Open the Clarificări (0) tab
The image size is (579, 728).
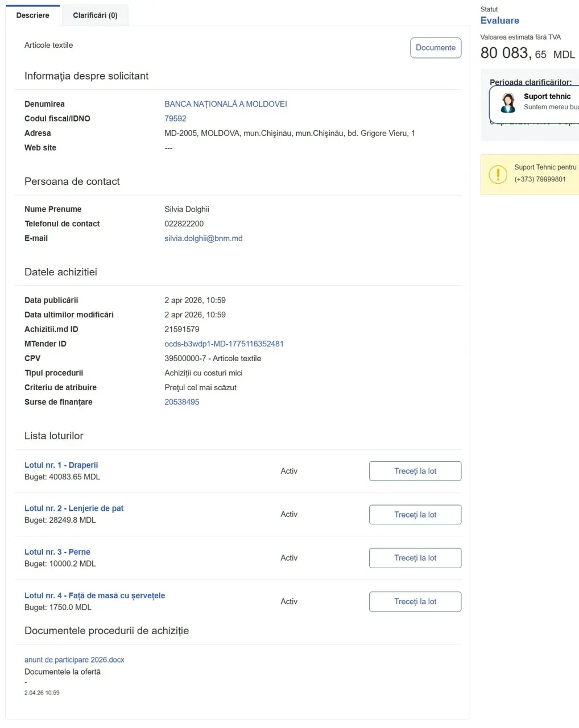[x=95, y=15]
